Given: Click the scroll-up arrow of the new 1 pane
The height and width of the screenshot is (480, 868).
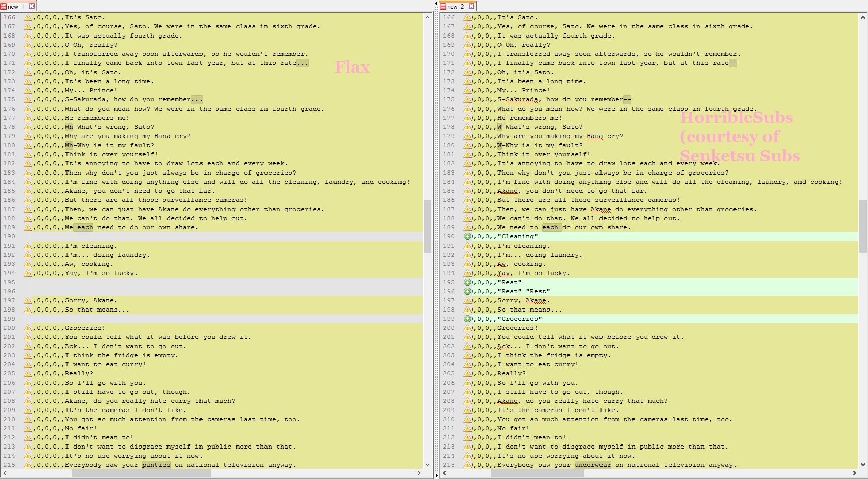Looking at the screenshot, I should pos(427,17).
